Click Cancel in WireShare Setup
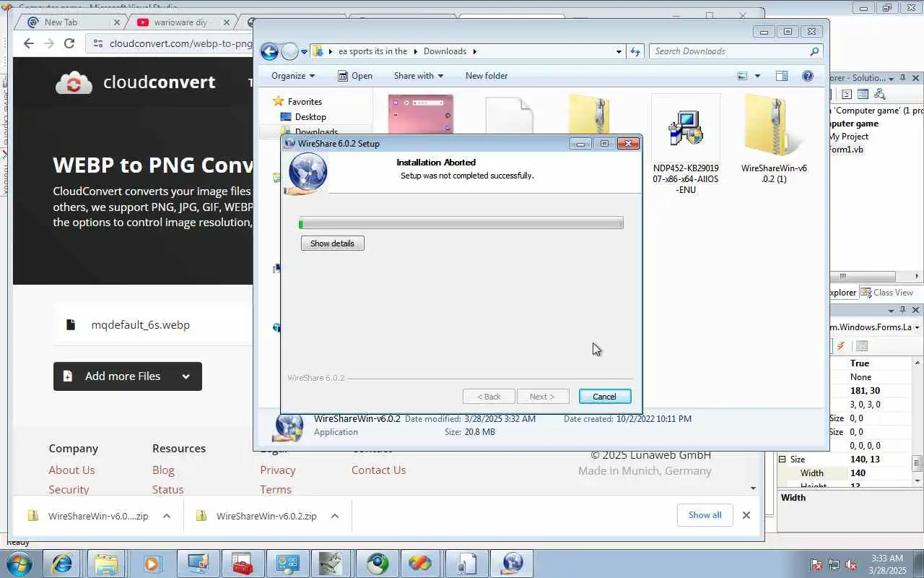 click(x=605, y=397)
